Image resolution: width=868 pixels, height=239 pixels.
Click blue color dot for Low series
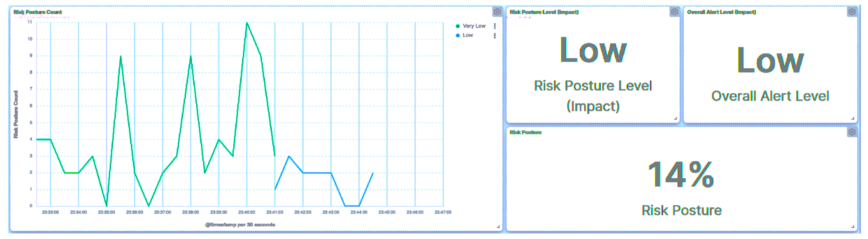coord(458,35)
